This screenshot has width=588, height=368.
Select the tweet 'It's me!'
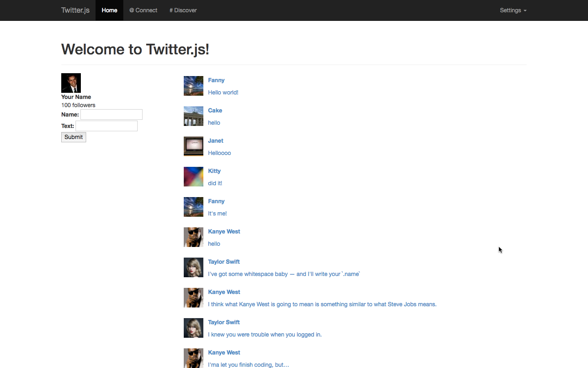coord(217,213)
